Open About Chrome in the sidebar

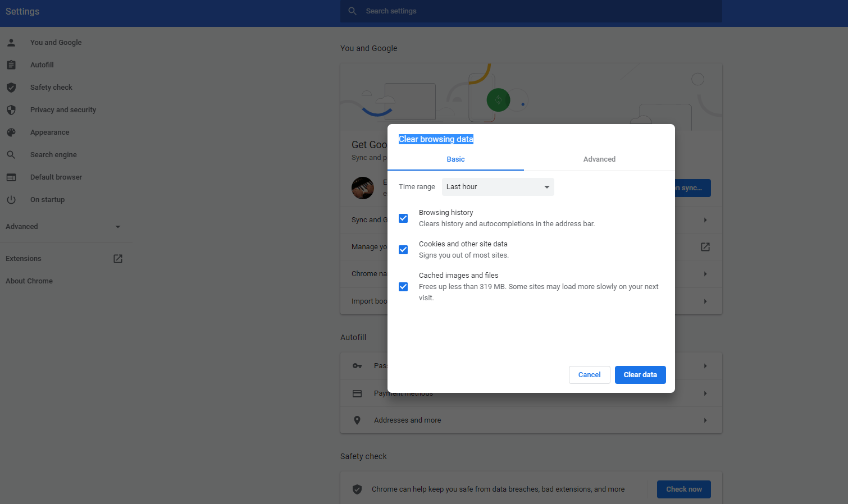29,281
